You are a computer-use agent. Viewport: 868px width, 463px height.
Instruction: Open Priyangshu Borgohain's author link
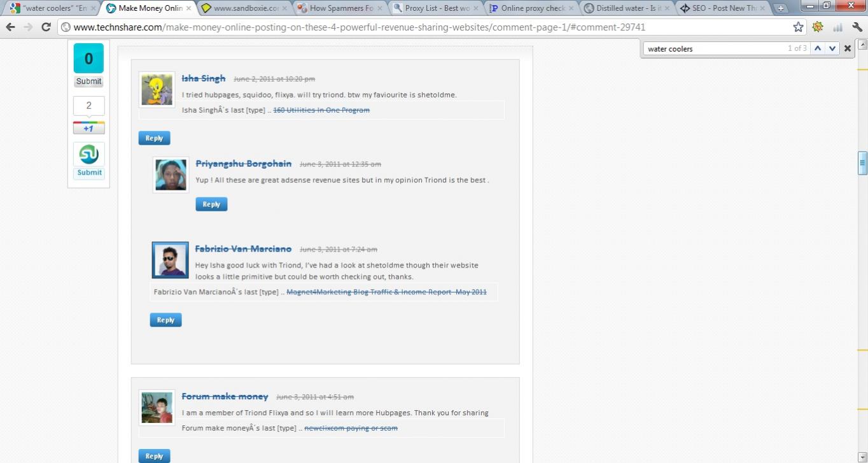244,164
